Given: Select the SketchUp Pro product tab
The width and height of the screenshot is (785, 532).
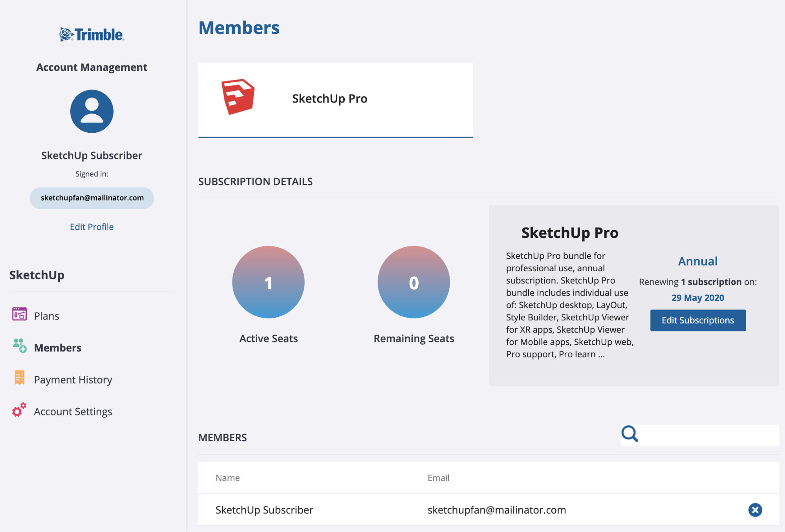Looking at the screenshot, I should tap(335, 100).
